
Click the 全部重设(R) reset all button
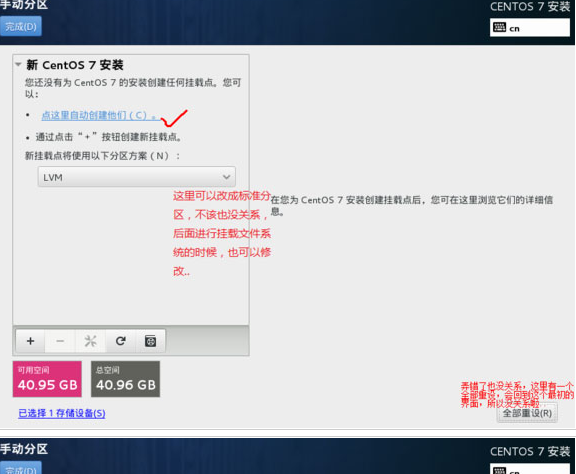527,413
